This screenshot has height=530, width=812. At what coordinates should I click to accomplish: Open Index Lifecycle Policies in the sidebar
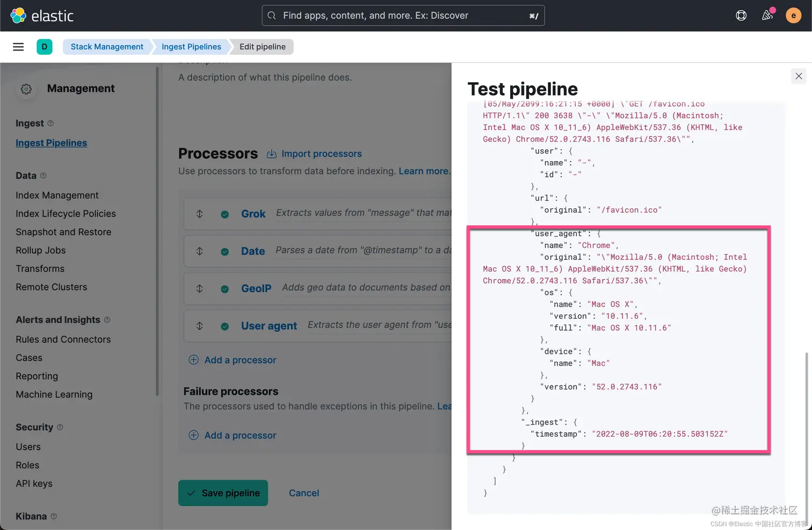pyautogui.click(x=66, y=214)
